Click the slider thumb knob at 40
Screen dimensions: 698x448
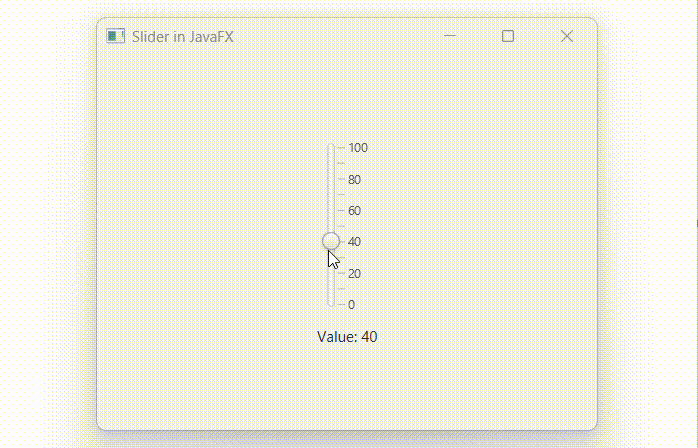point(331,241)
